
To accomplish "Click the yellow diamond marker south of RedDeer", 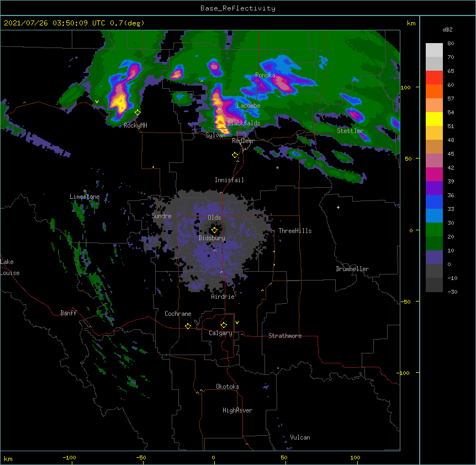I will pyautogui.click(x=235, y=155).
